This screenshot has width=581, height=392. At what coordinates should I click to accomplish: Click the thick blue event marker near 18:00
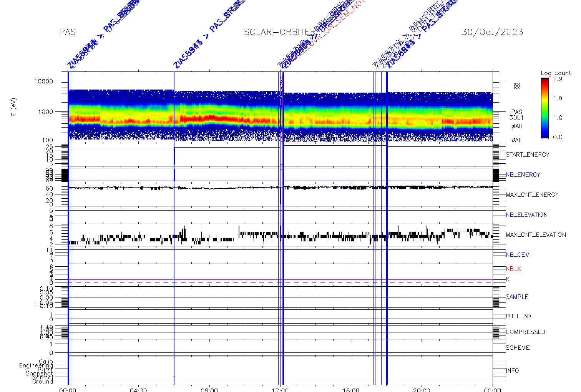point(387,228)
